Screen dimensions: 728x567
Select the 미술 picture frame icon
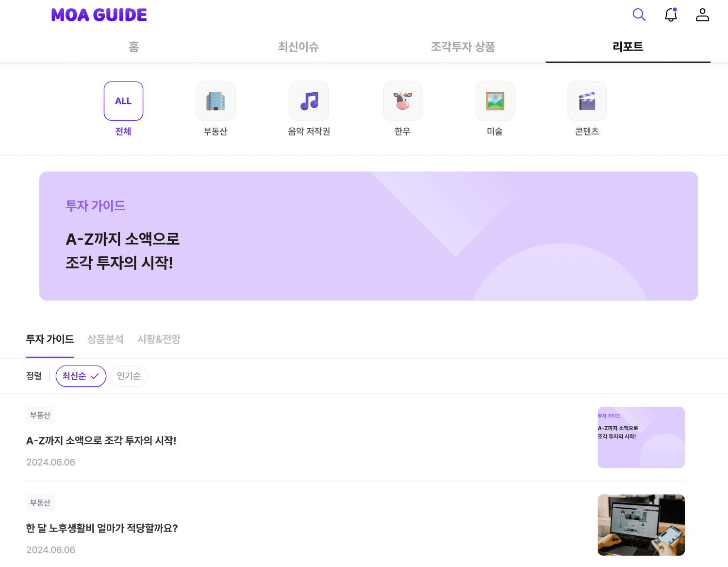pos(495,101)
